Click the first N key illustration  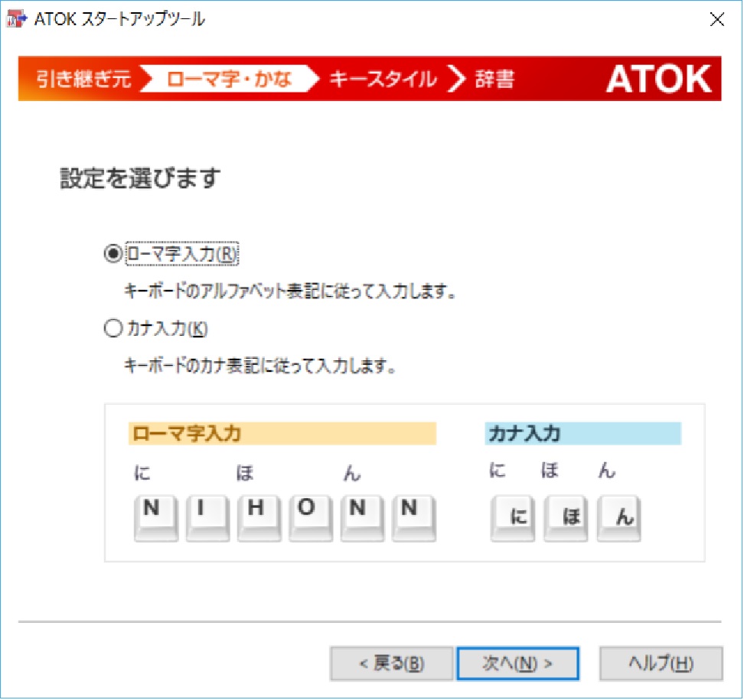coord(156,519)
